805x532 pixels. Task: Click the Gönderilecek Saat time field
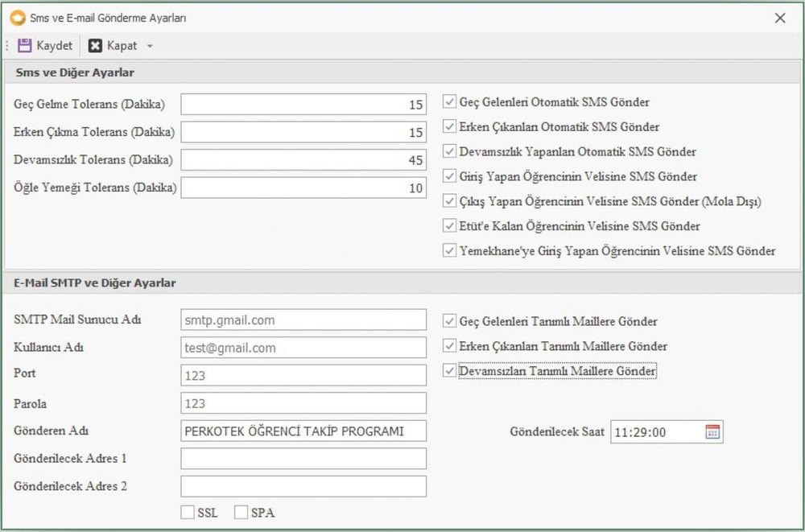656,432
